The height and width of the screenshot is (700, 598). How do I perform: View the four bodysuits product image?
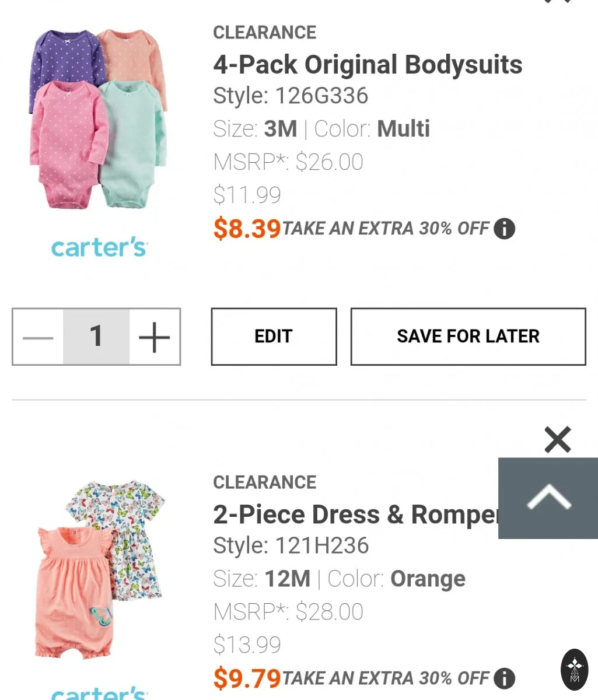coord(98,120)
